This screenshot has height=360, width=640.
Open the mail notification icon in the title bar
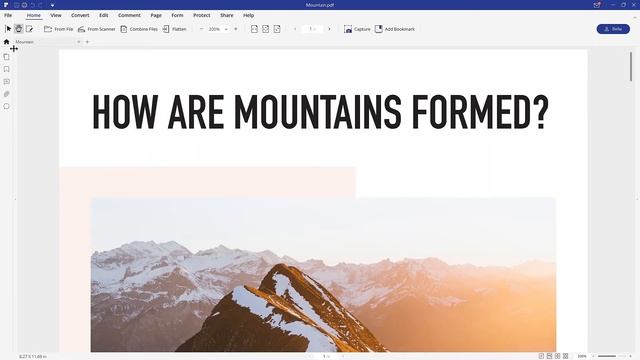(x=597, y=5)
